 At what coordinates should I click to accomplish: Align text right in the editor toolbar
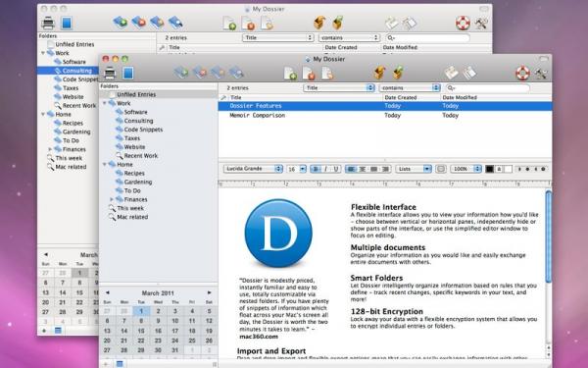[385, 169]
